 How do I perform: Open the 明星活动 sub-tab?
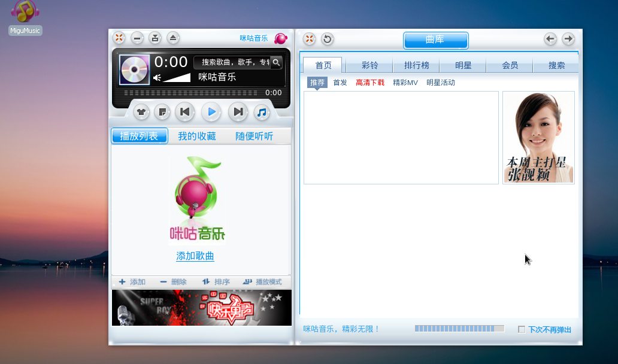tap(441, 83)
